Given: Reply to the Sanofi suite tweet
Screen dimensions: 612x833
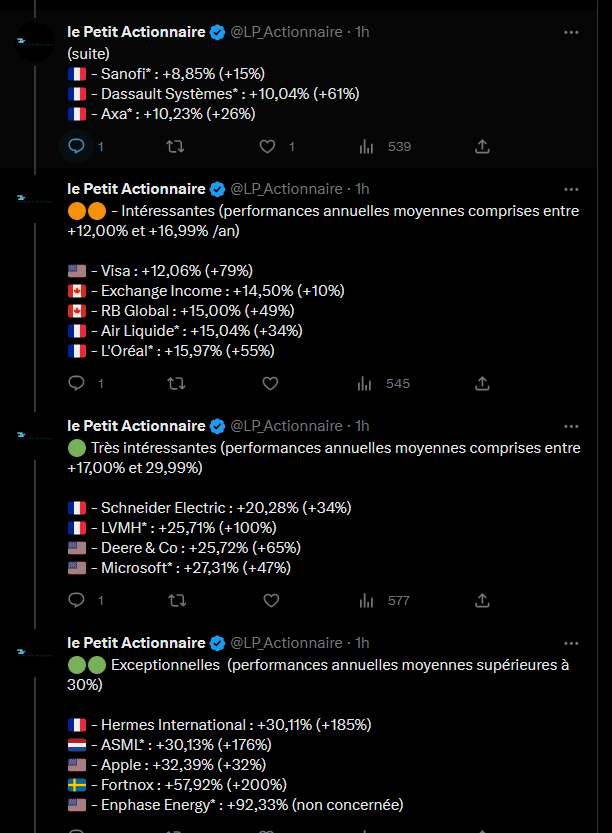Looking at the screenshot, I should (76, 146).
